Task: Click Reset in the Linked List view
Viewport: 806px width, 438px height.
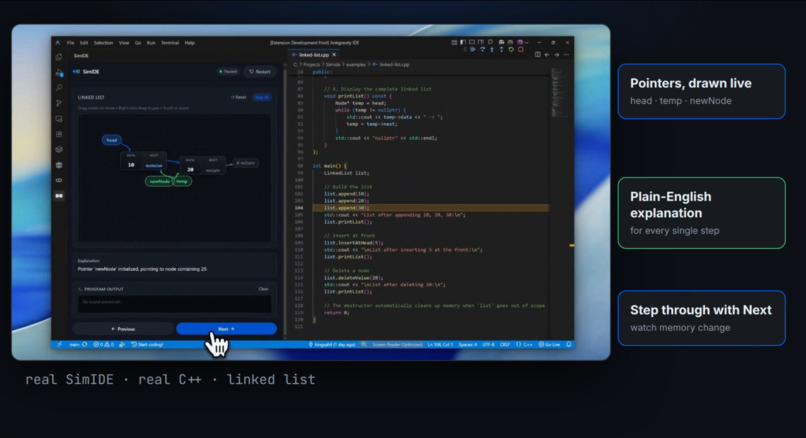Action: (x=239, y=97)
